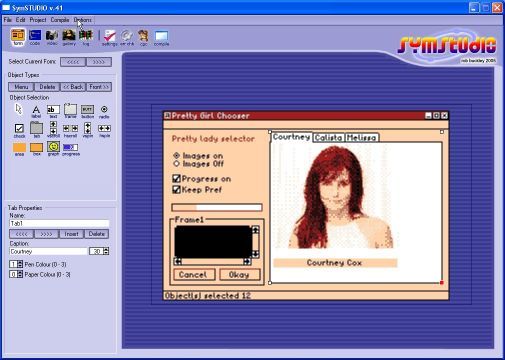Send object back with << Back

(73, 87)
